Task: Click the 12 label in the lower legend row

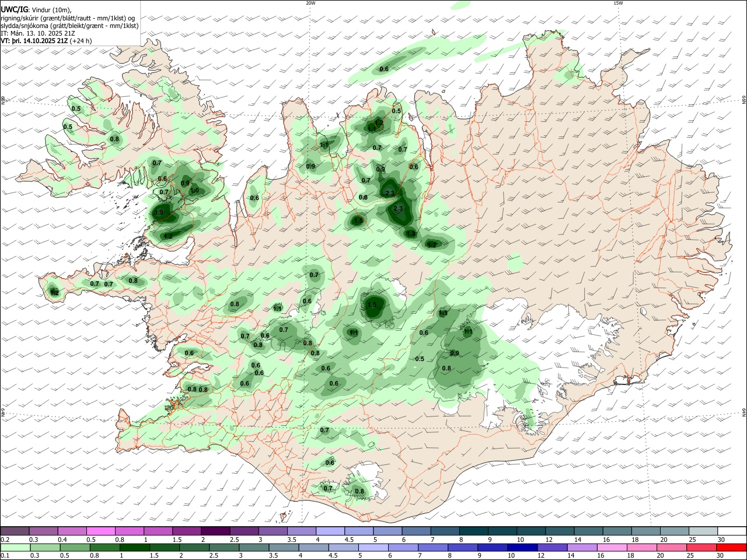Action: click(541, 555)
